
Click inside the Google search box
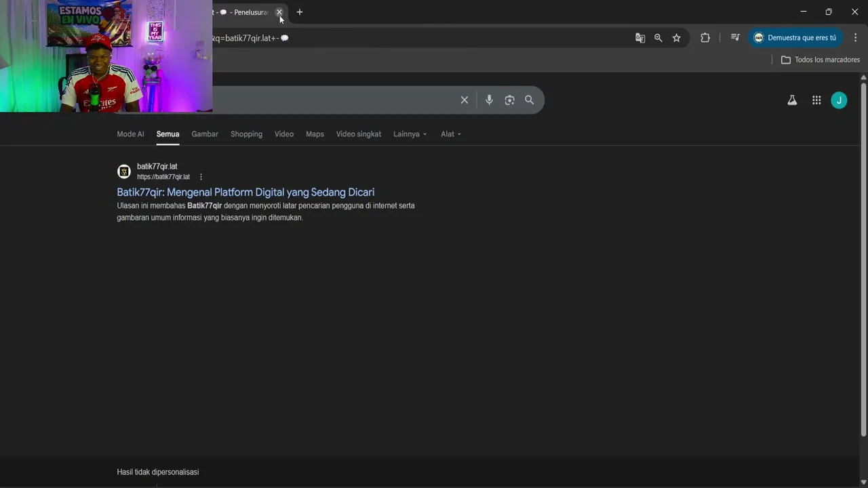pyautogui.click(x=332, y=100)
